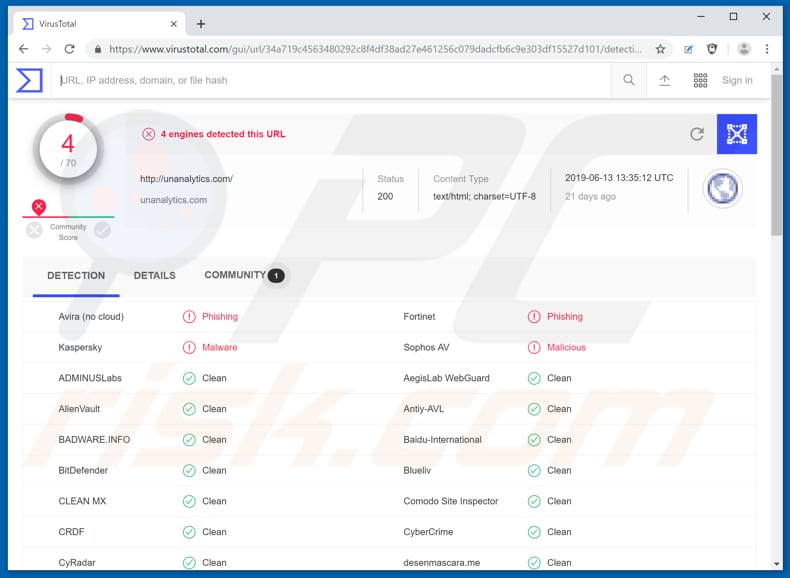Click the Sign in link
The width and height of the screenshot is (790, 578).
[737, 80]
